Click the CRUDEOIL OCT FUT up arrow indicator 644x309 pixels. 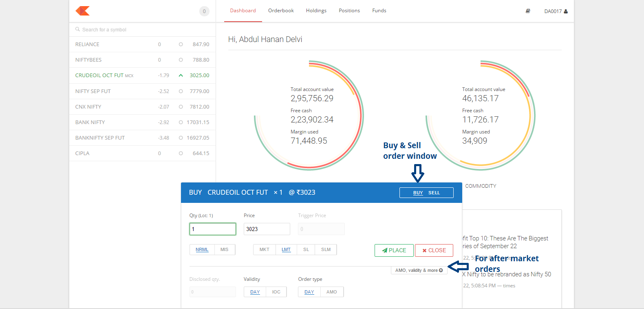pyautogui.click(x=181, y=76)
